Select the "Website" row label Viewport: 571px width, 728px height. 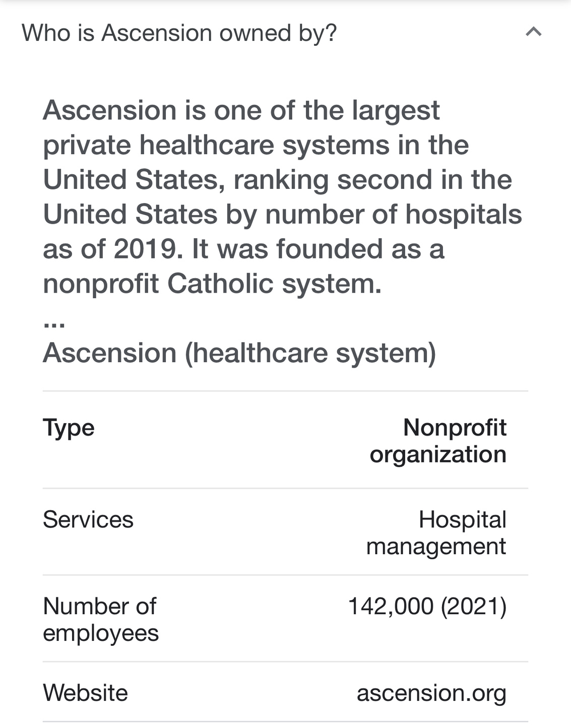pos(85,693)
